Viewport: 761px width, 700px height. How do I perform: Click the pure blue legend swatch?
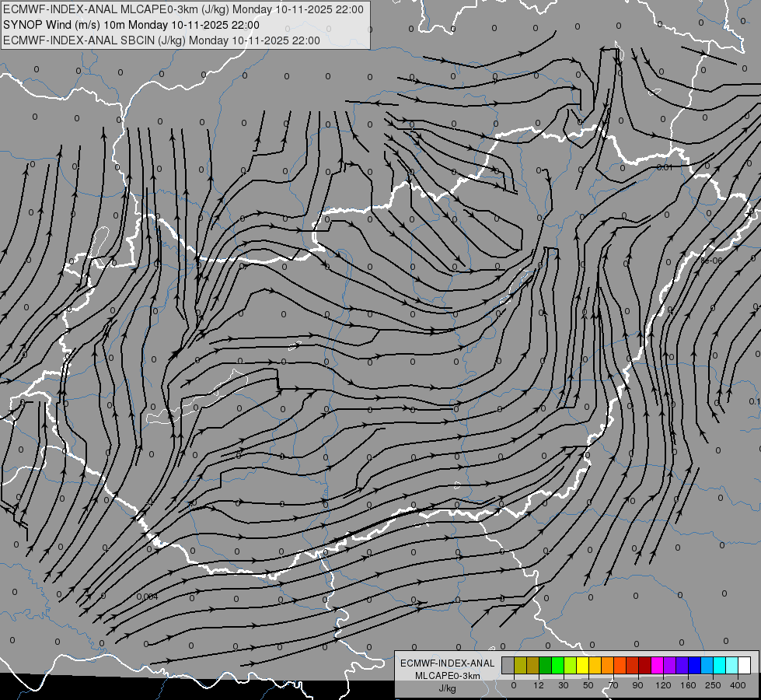tap(694, 665)
